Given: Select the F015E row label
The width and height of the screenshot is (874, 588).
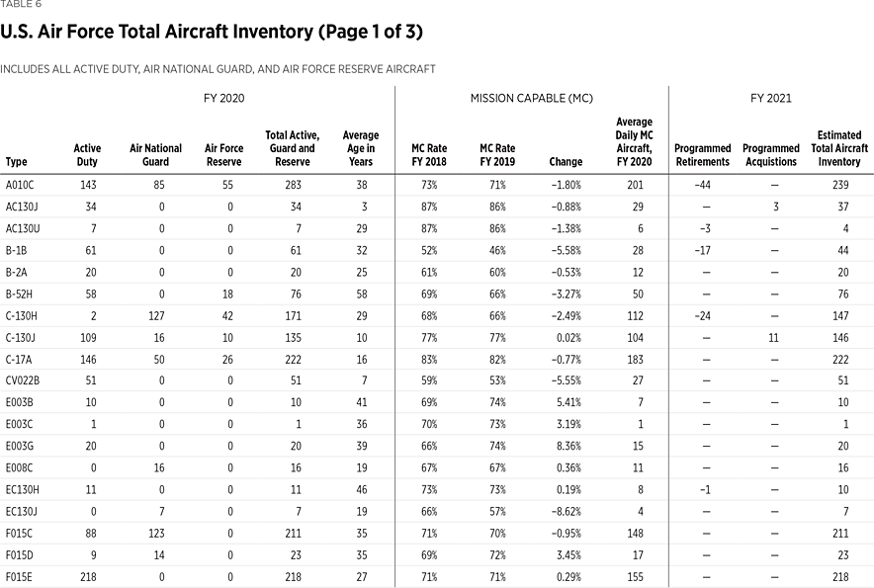Looking at the screenshot, I should click(20, 577).
